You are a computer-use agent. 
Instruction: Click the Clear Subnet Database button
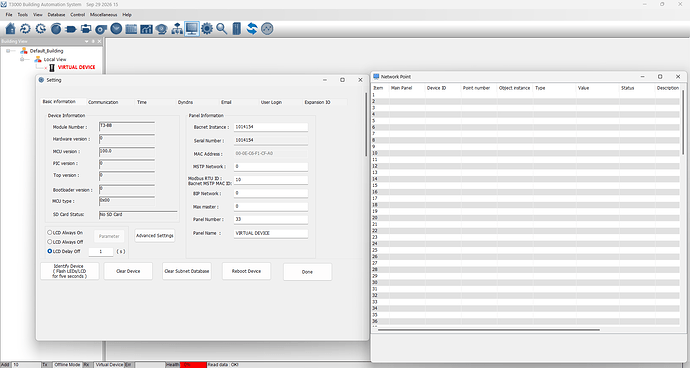coord(187,271)
